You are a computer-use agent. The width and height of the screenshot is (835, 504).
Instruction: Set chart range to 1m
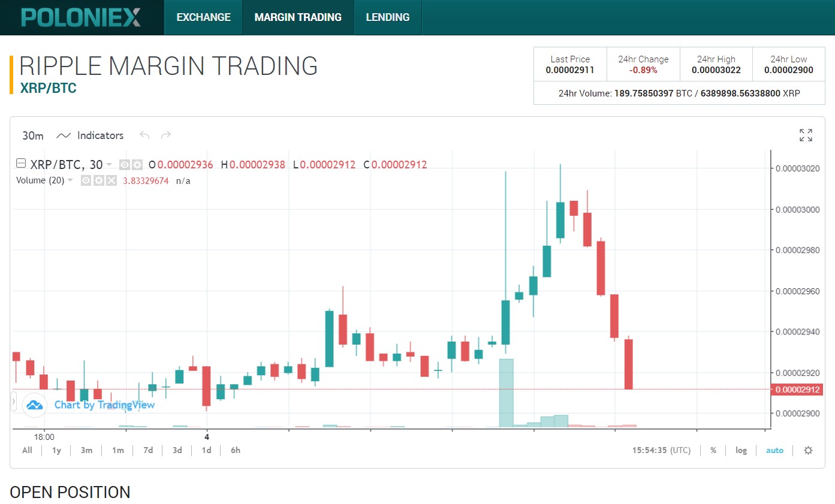118,450
